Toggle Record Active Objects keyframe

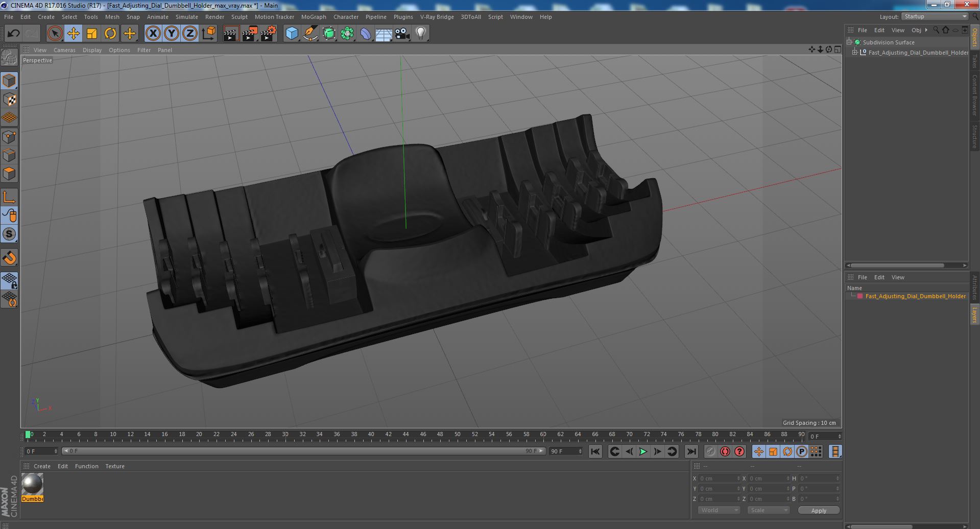[x=711, y=451]
